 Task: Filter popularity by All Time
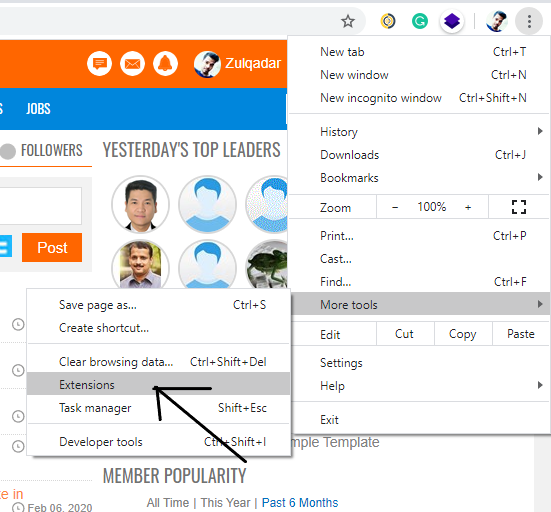coord(168,503)
